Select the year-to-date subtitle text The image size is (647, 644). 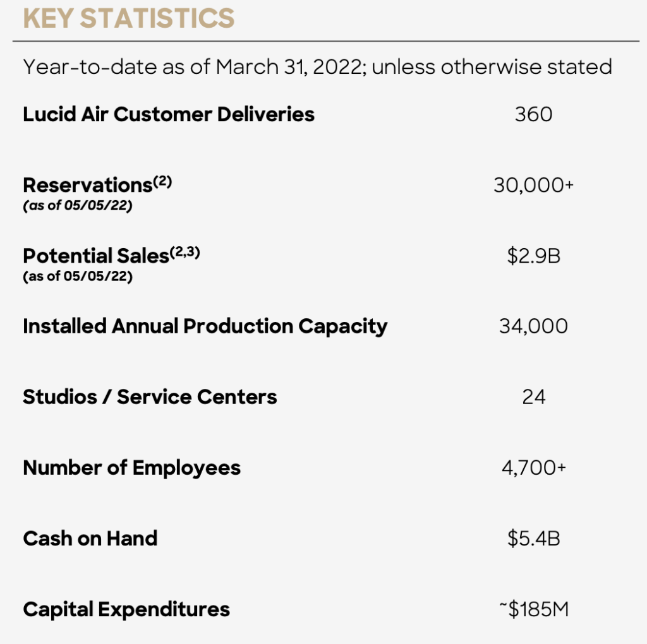point(317,67)
